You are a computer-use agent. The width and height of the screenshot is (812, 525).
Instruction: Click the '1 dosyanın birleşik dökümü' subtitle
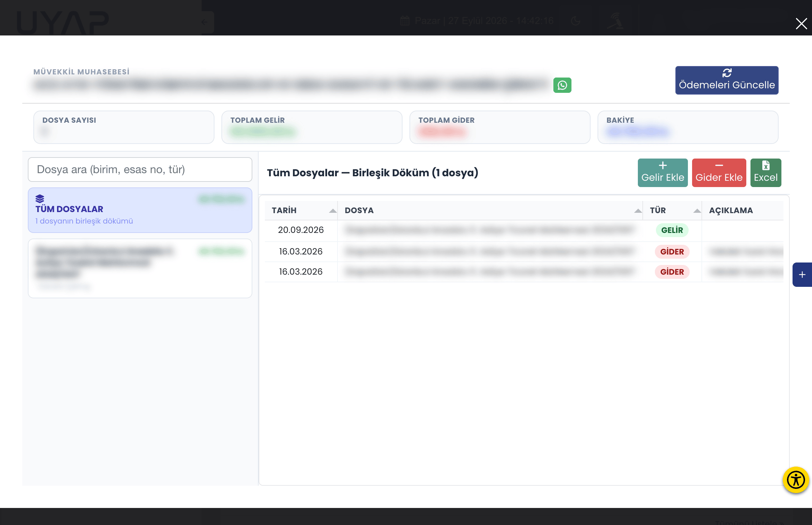click(84, 221)
